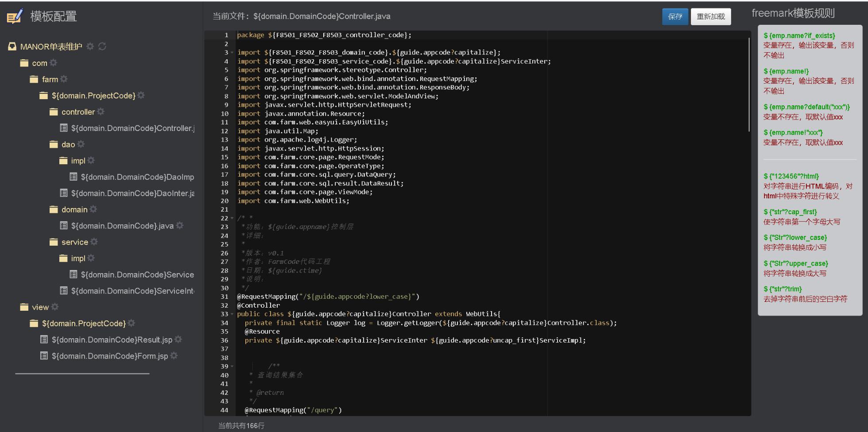Select the domain folder
This screenshot has height=432, width=868.
point(74,209)
